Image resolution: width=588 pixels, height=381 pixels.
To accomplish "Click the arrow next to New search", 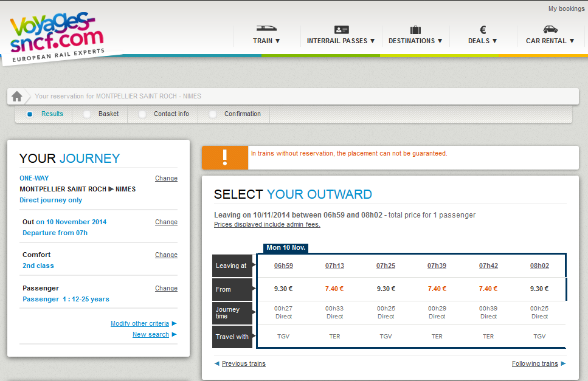I will [174, 334].
